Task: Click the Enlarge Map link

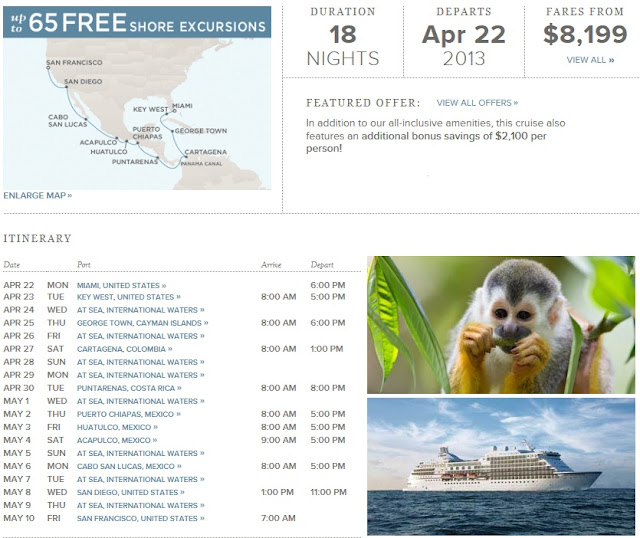Action: (x=38, y=195)
